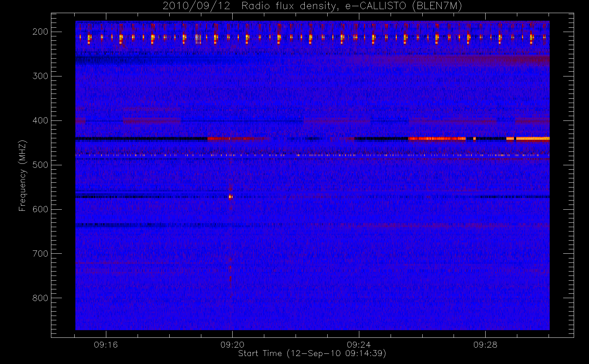
Task: Select the 800 frequency tick label
Action: pos(40,298)
